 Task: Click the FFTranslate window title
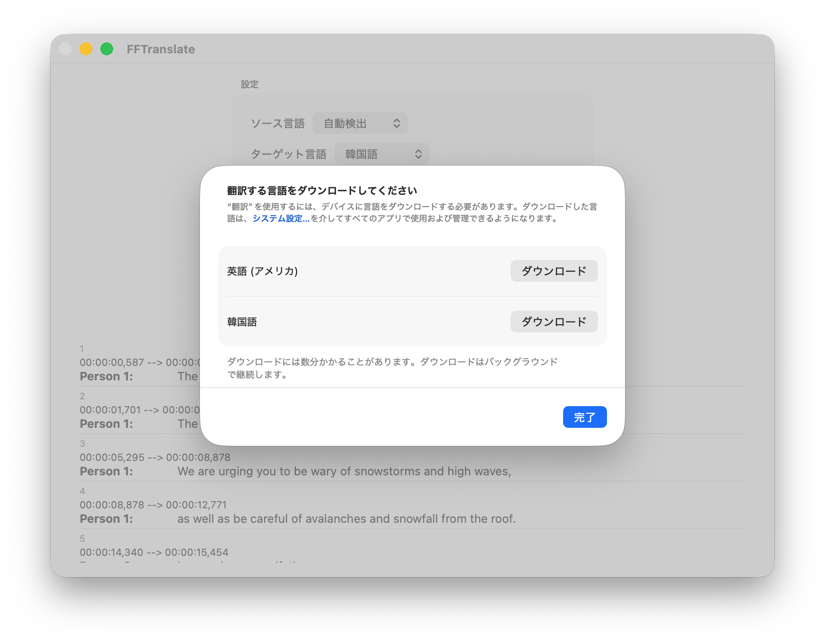pos(161,49)
